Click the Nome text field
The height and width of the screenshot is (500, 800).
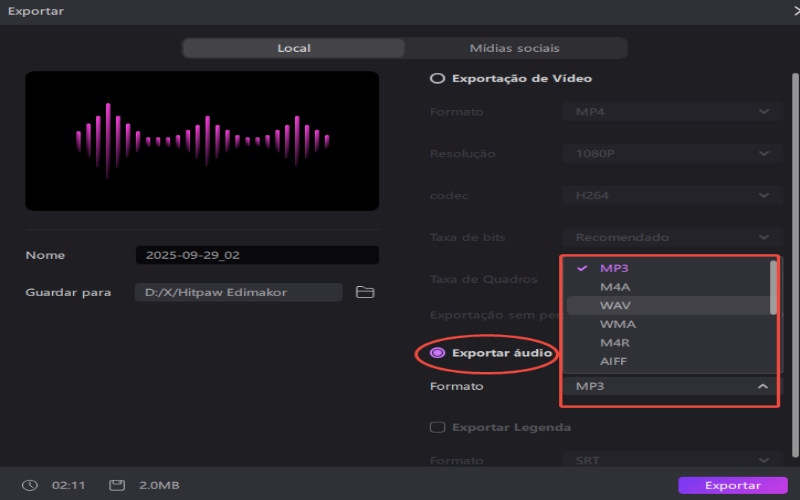[x=257, y=255]
